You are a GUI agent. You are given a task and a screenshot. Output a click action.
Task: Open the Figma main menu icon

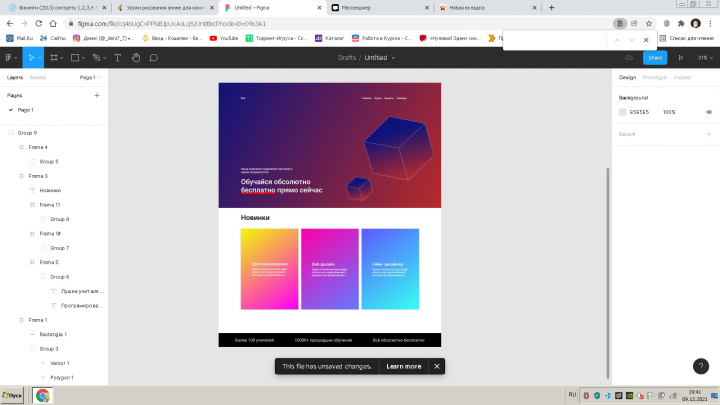pos(8,58)
